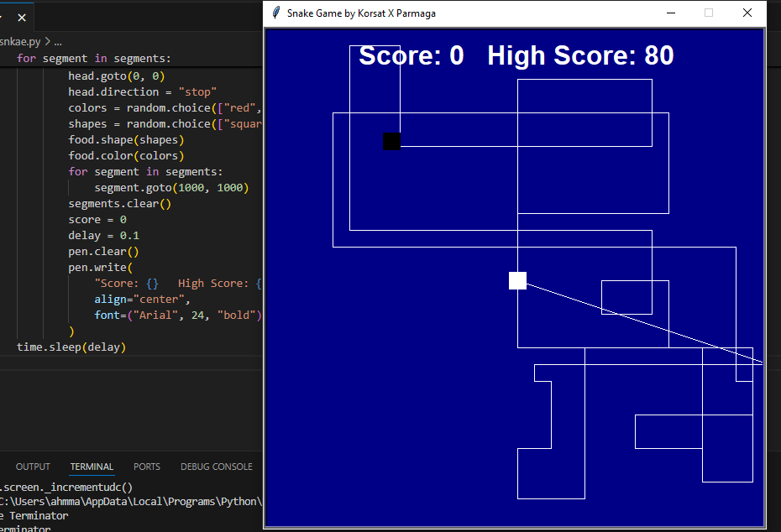Click the sticky scroll 'for segment in segments' header
Image resolution: width=781 pixels, height=532 pixels.
94,58
